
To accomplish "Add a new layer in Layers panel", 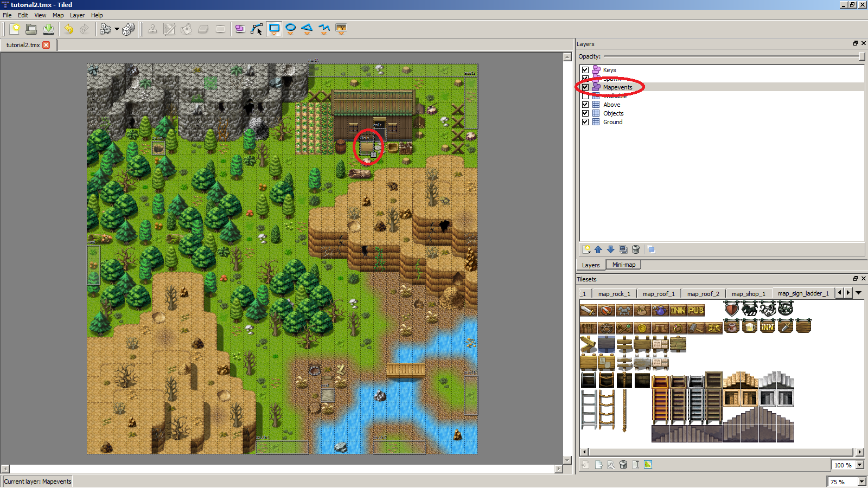I will click(x=586, y=249).
